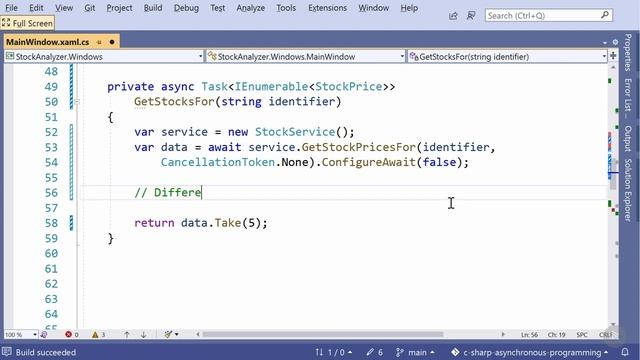Open the Test menu

218,8
